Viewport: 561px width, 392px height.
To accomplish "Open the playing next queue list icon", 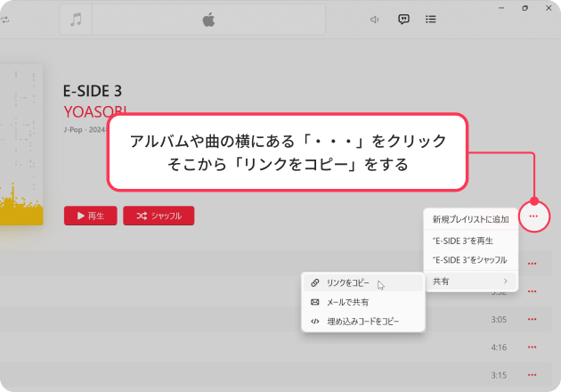I will (x=431, y=19).
